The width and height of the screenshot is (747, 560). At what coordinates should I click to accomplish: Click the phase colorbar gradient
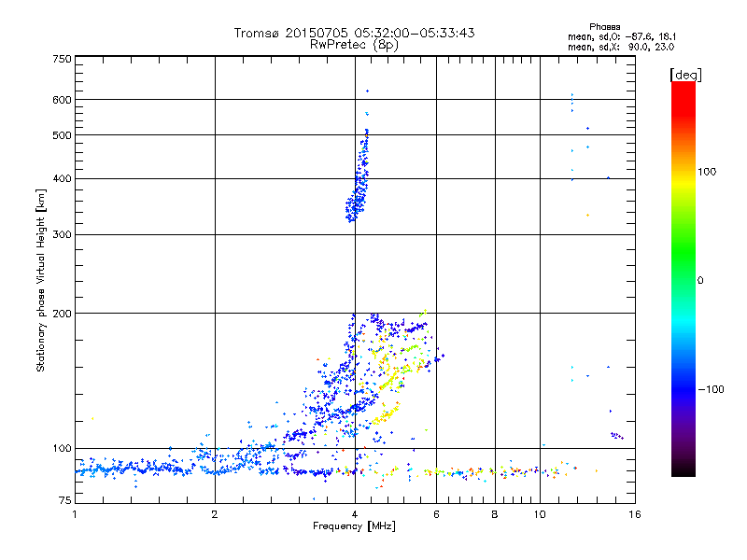point(684,279)
